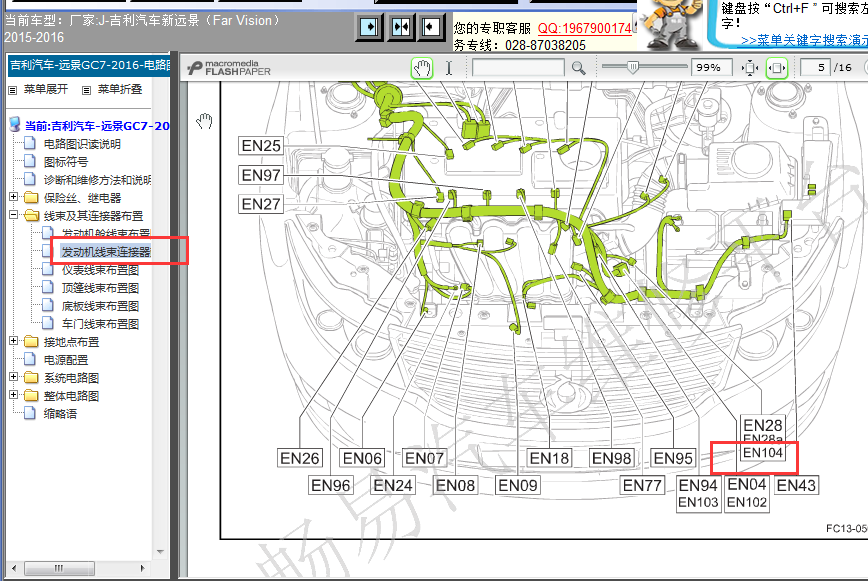Click the split-center panel layout icon
Image resolution: width=868 pixels, height=581 pixels.
pyautogui.click(x=401, y=27)
